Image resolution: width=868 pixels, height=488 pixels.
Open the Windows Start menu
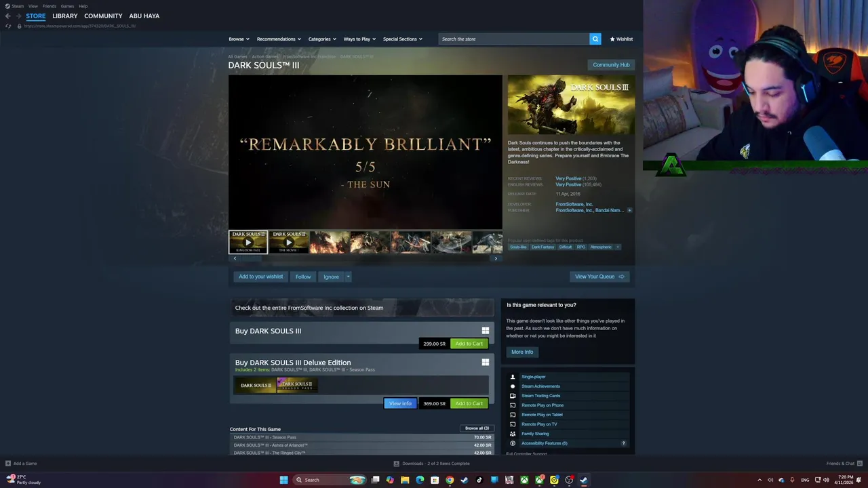pyautogui.click(x=283, y=480)
